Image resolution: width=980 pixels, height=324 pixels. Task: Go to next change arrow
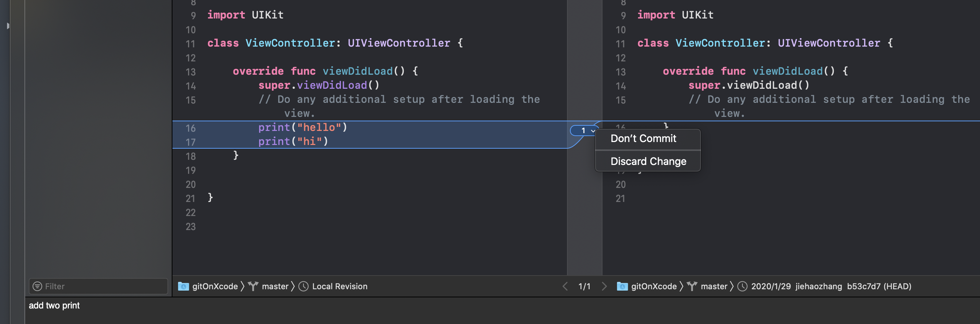(604, 286)
